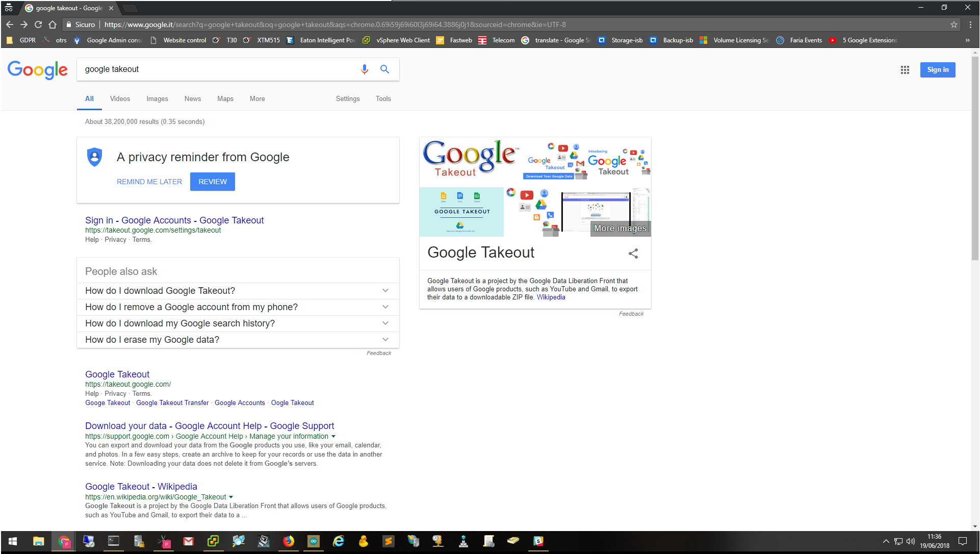980x554 pixels.
Task: Open Chrome three-dot menu
Action: (970, 24)
